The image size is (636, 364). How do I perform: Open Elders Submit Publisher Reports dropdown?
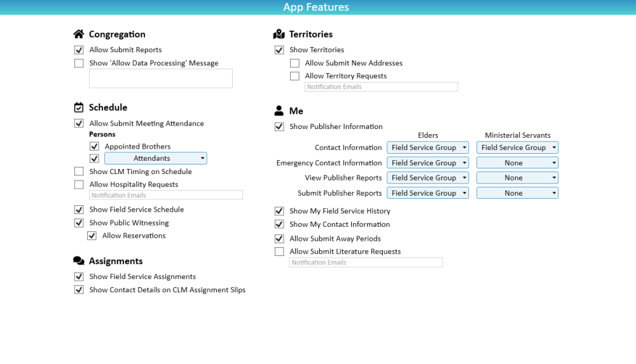pos(427,193)
